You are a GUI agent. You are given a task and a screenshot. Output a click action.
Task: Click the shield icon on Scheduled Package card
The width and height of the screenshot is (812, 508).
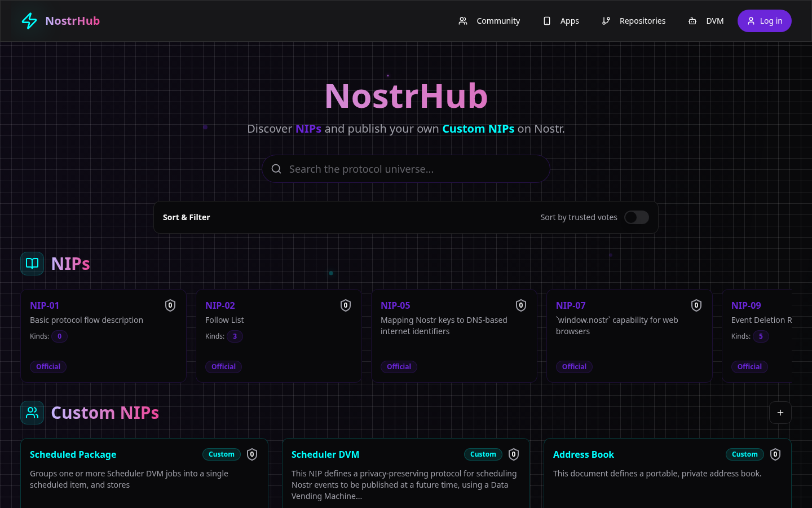pyautogui.click(x=252, y=454)
